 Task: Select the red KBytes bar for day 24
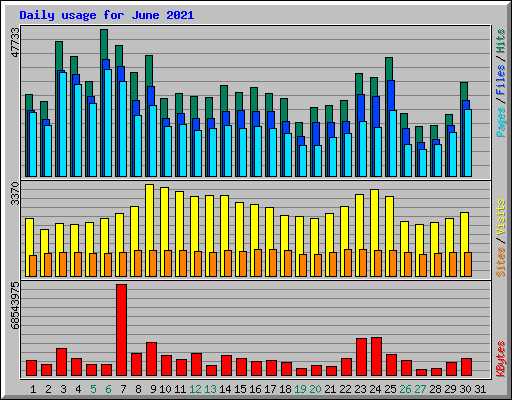coord(376,357)
